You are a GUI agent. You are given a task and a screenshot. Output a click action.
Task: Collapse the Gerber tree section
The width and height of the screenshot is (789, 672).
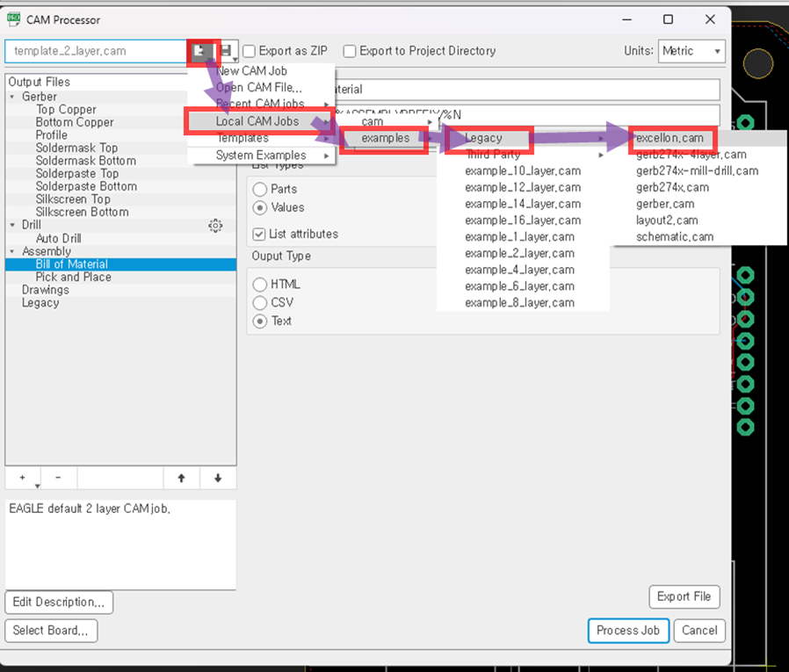[x=12, y=97]
